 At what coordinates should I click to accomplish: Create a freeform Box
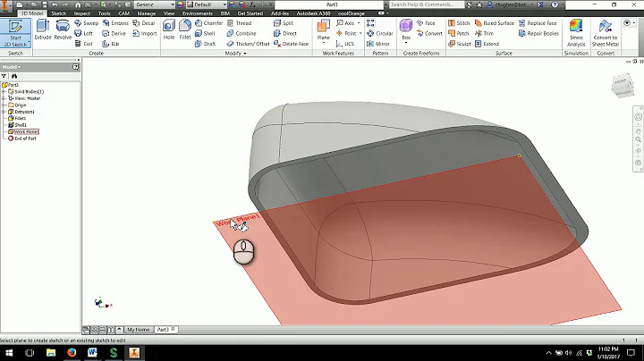406,30
